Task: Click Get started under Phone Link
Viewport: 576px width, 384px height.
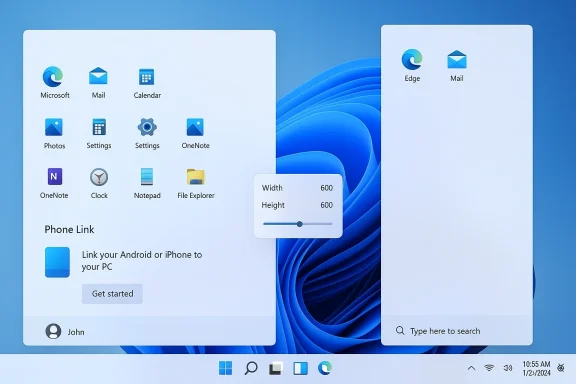Action: (112, 294)
